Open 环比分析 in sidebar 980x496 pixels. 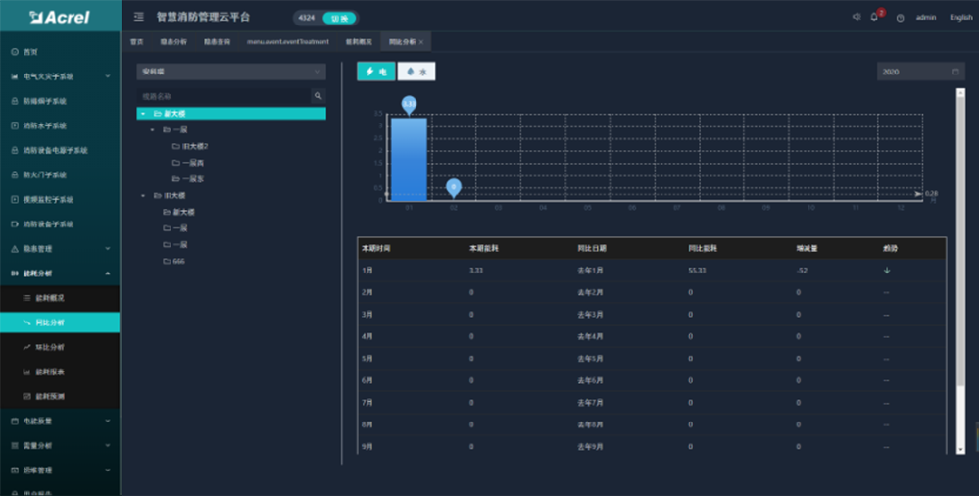(x=50, y=347)
